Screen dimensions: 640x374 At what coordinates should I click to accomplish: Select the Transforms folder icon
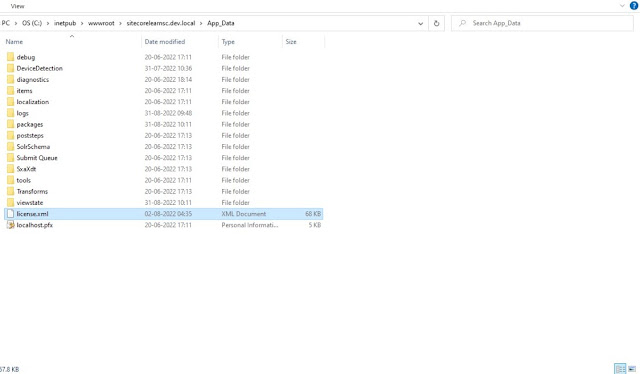tap(11, 191)
